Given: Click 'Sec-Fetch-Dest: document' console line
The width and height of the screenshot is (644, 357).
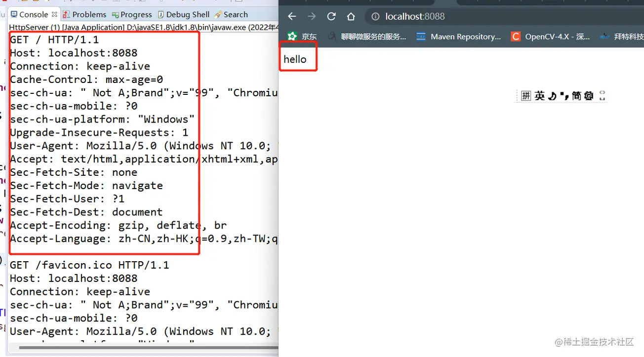Looking at the screenshot, I should [x=86, y=212].
